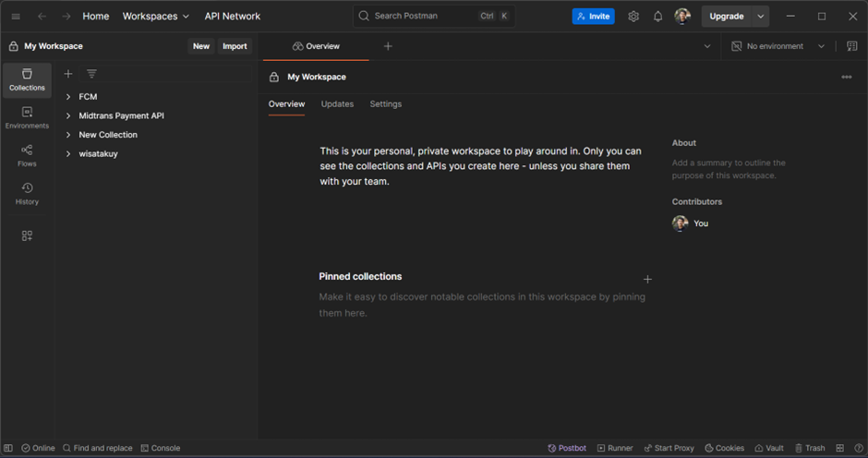Expand the wisatakuy collection
The width and height of the screenshot is (868, 458).
coord(68,154)
